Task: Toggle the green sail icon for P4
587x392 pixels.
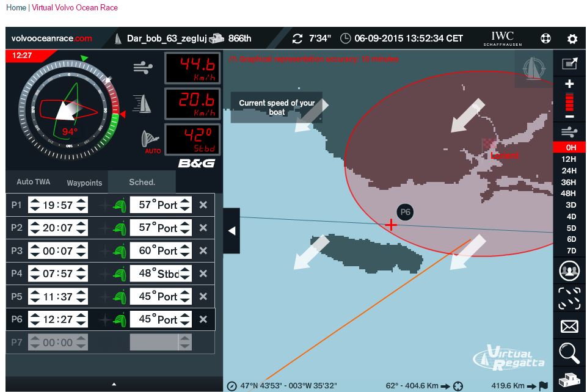Action: pyautogui.click(x=120, y=274)
